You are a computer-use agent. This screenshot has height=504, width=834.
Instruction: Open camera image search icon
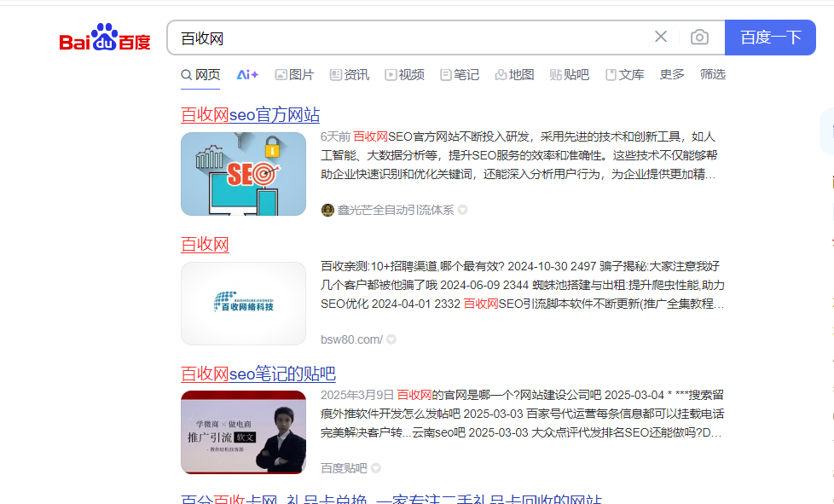(699, 38)
